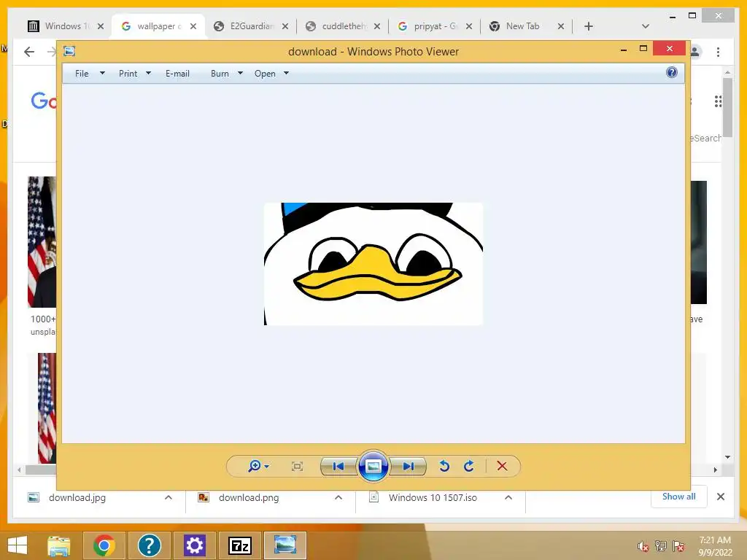Click Chrome scrollbar down arrow
Screen dimensions: 747x560
click(727, 457)
